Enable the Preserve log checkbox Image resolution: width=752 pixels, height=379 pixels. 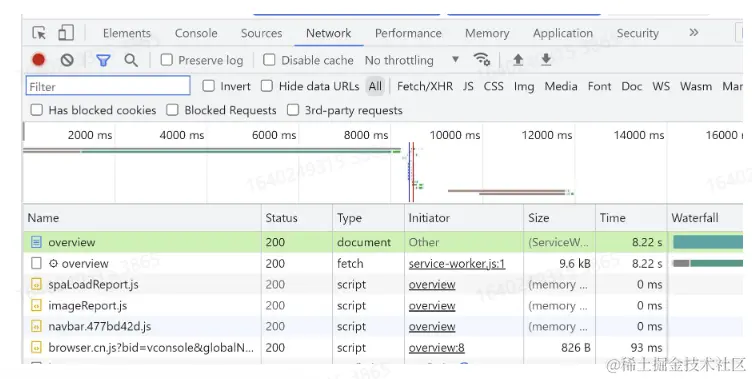[x=166, y=60]
